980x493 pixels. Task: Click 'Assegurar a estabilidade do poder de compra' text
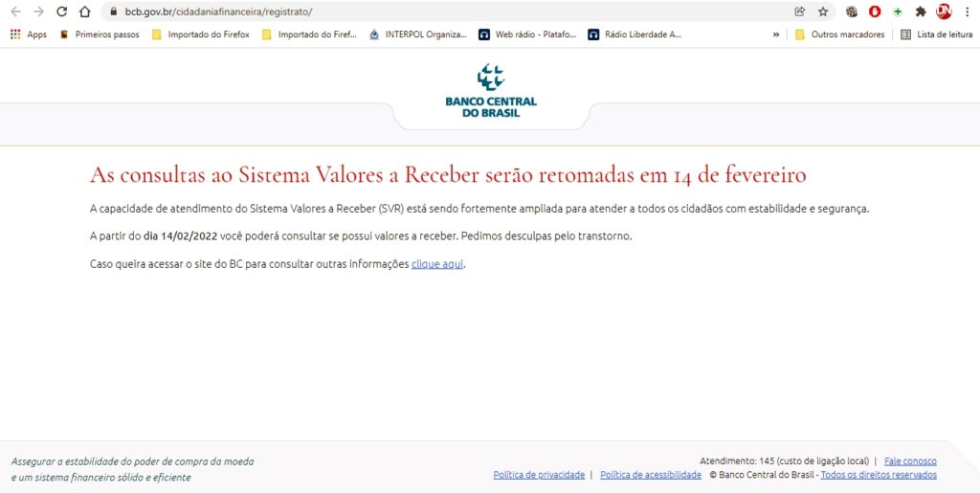pyautogui.click(x=132, y=461)
